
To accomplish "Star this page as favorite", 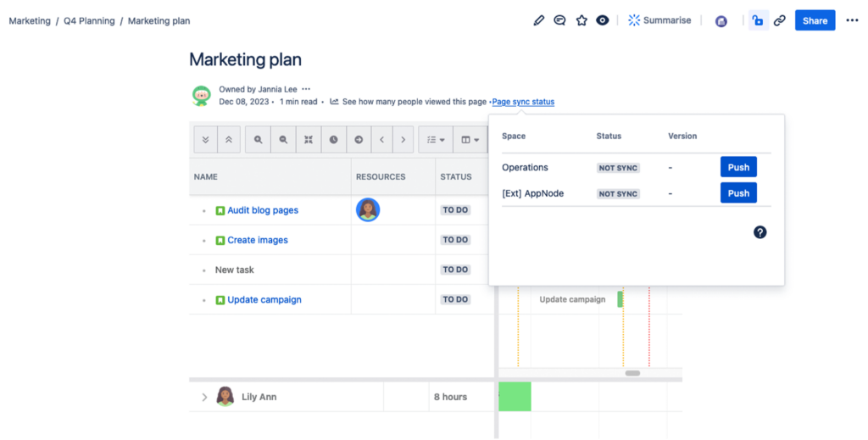I will [581, 20].
